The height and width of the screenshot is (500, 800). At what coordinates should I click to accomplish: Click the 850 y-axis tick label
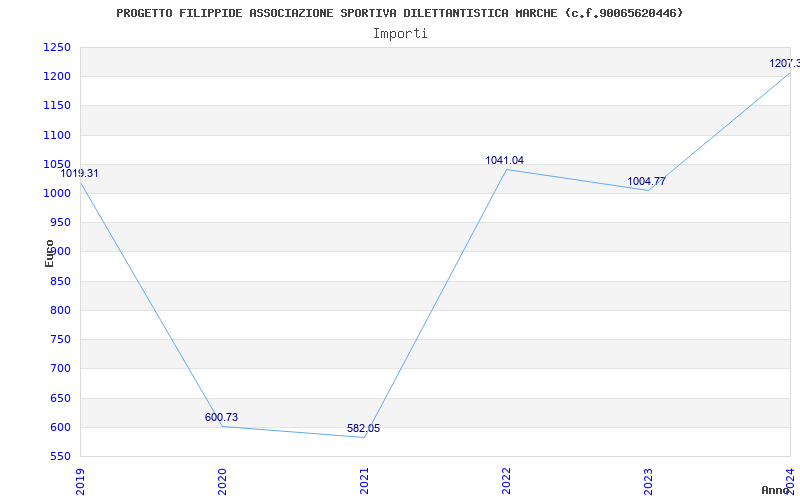[60, 282]
